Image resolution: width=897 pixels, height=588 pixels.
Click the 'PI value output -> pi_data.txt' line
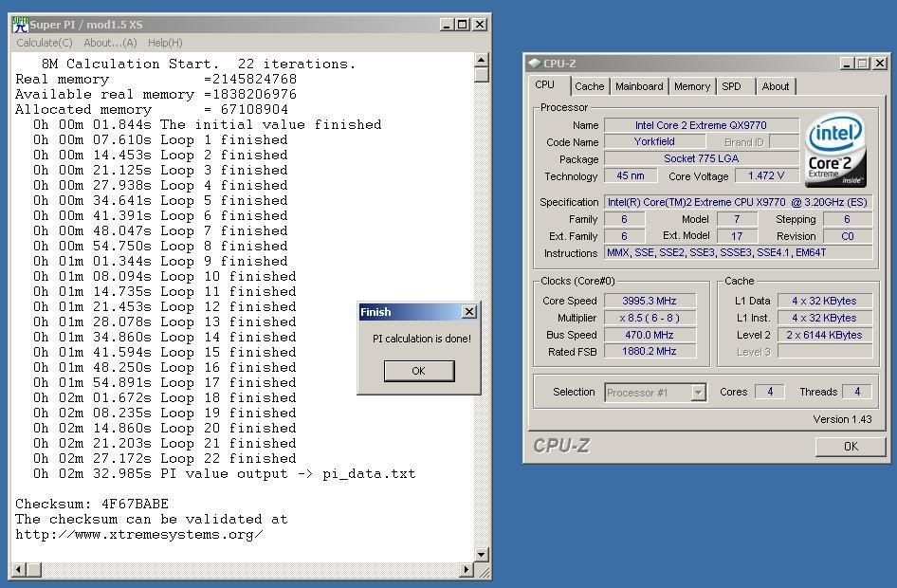(224, 473)
